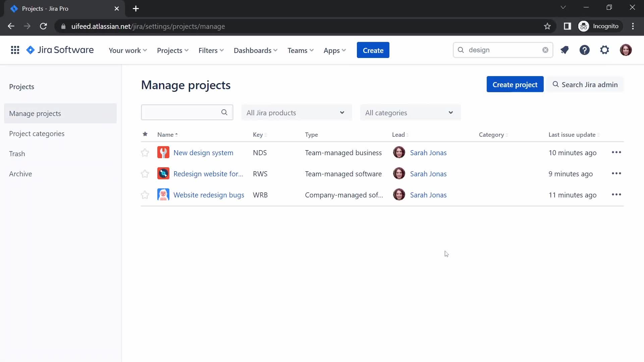Open a new browser tab
This screenshot has width=644, height=362.
136,9
